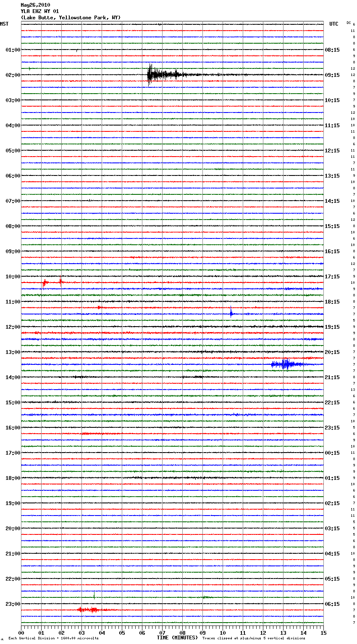The height and width of the screenshot is (644, 357).
Task: Select the 23:00 MST time label
Action: pyautogui.click(x=13, y=604)
